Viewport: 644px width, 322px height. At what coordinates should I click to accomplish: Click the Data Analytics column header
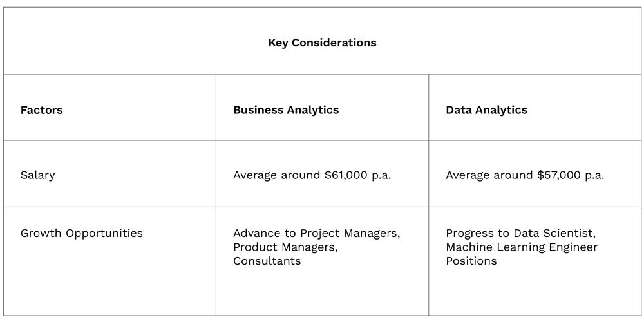click(x=486, y=110)
